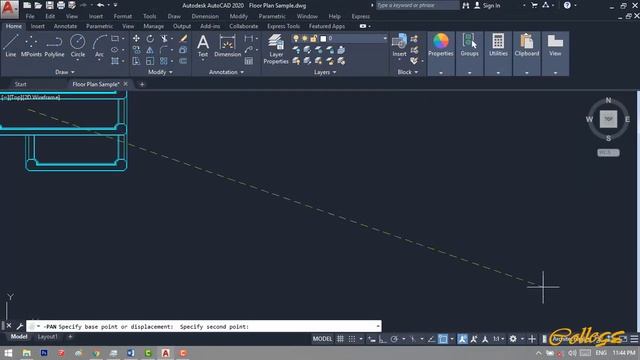The height and width of the screenshot is (360, 640).
Task: Switch to the Express Tools ribbon tab
Action: (283, 26)
